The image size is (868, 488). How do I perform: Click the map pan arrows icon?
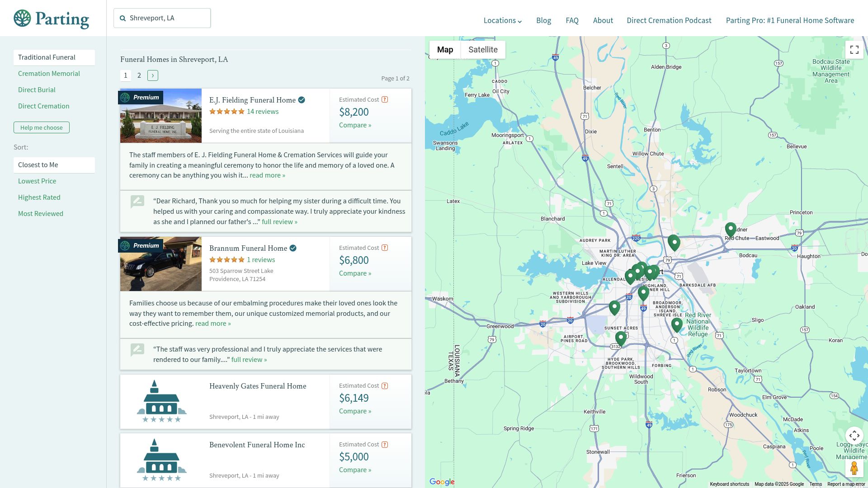(x=854, y=436)
